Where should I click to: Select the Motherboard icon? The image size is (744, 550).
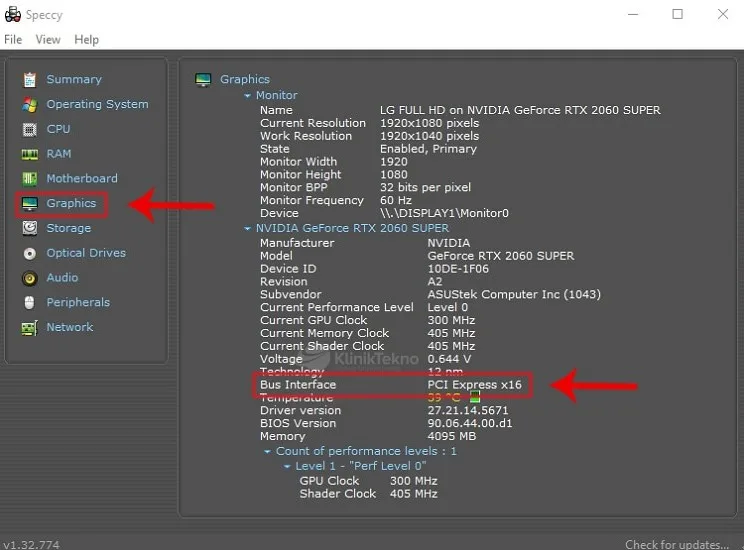(30, 178)
